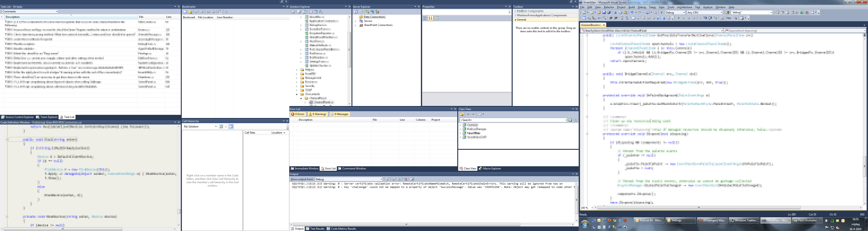Open the Windows Start menu orb
The height and width of the screenshot is (231, 868).
click(x=585, y=224)
